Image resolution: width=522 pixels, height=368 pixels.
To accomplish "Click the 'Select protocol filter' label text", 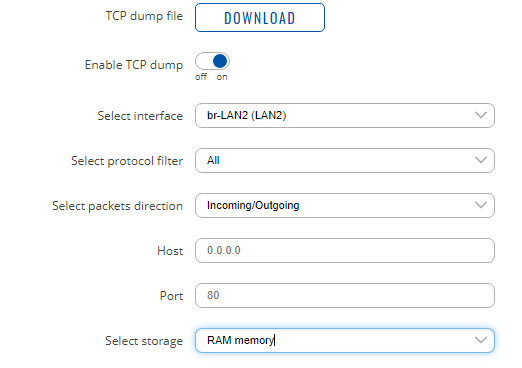I will (127, 161).
